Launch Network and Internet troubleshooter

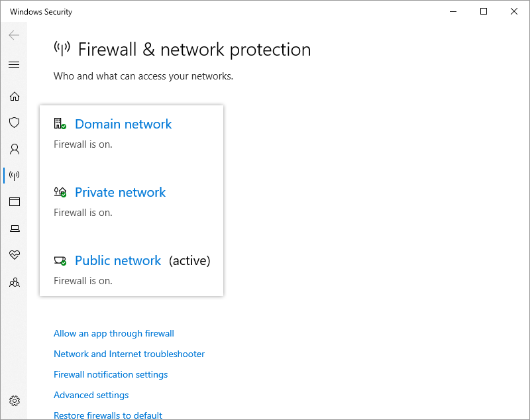[129, 354]
